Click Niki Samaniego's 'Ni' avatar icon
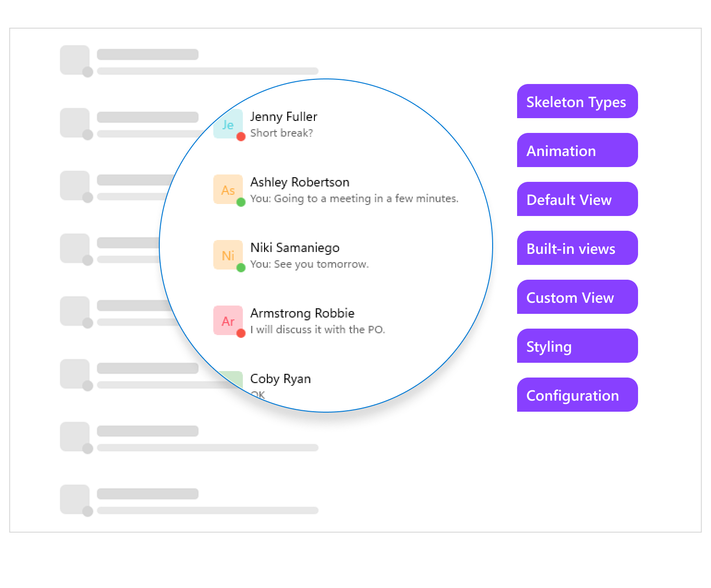This screenshot has width=711, height=588. tap(227, 255)
